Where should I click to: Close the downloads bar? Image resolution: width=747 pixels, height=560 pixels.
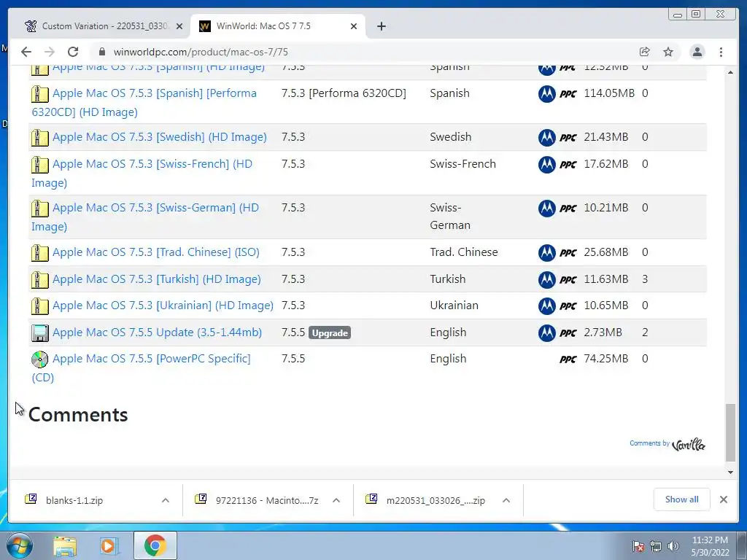click(723, 499)
